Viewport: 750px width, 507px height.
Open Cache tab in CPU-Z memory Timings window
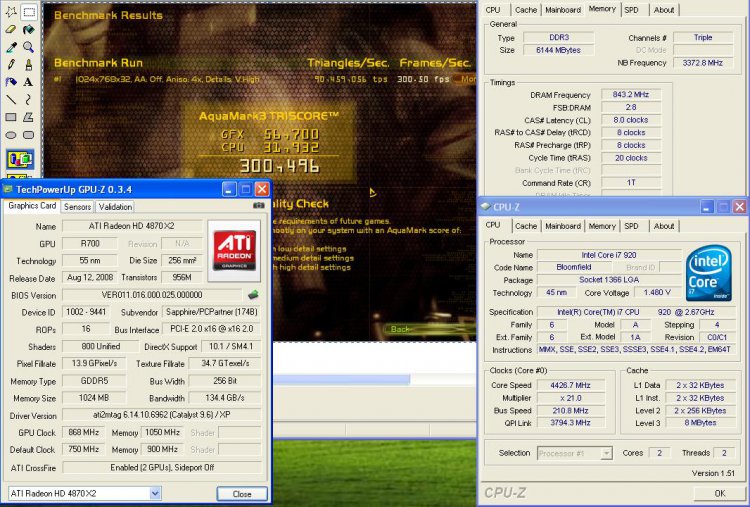point(526,10)
